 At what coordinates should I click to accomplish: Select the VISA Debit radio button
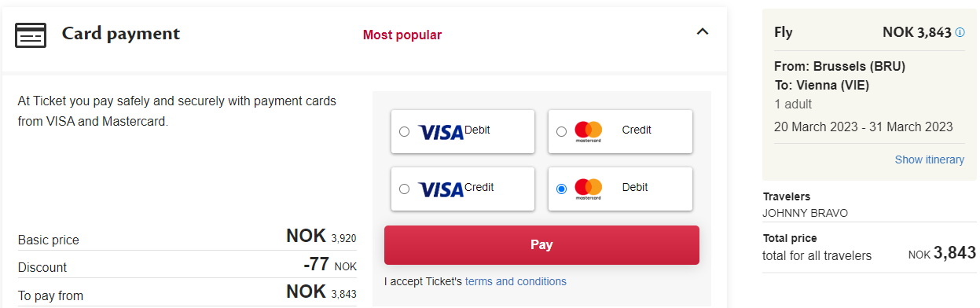[x=404, y=131]
